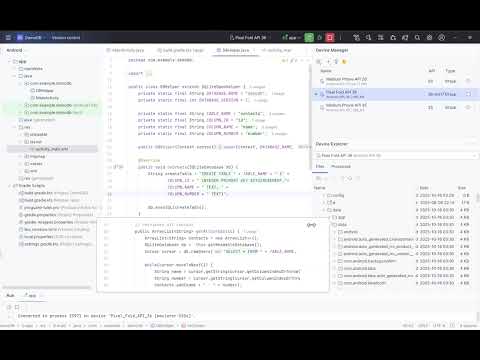Open the Run tool window tab
Viewport: 480px width, 360px height.
tap(10, 296)
